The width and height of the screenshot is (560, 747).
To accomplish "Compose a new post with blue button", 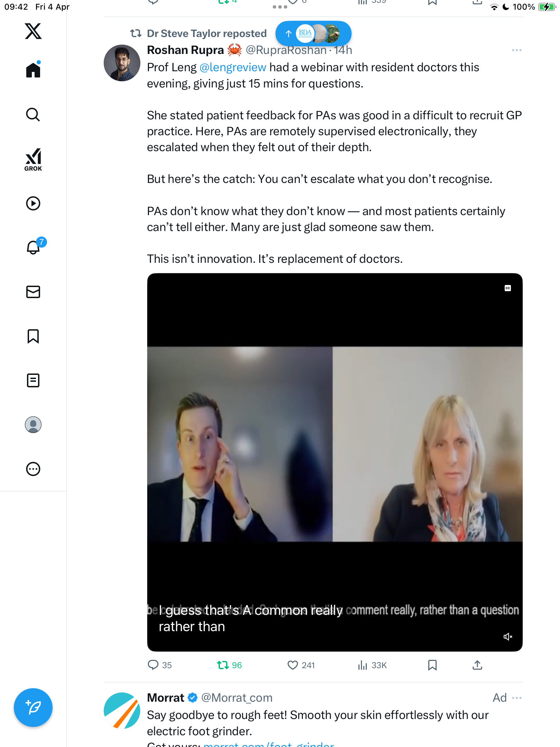I will (x=33, y=708).
